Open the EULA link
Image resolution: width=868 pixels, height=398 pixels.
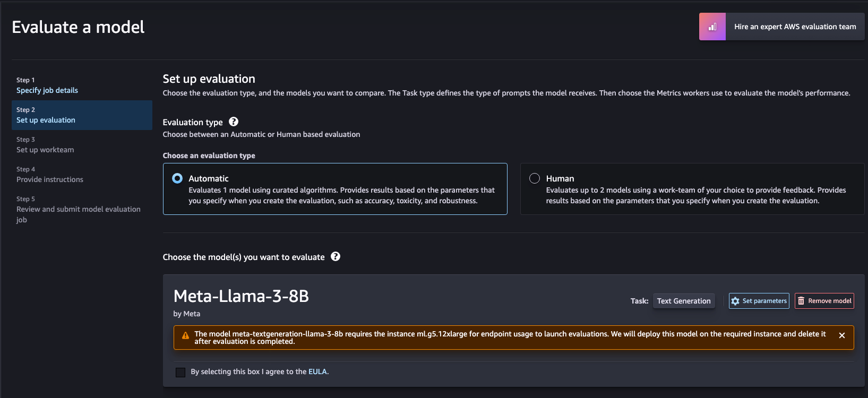coord(317,371)
